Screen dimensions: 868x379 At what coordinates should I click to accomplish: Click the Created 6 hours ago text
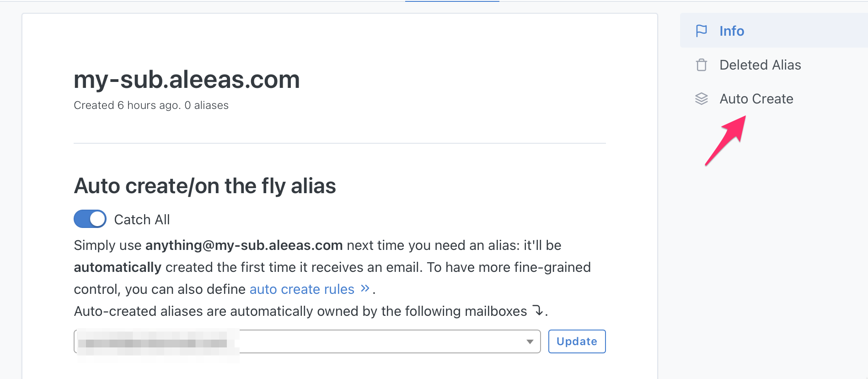point(127,105)
